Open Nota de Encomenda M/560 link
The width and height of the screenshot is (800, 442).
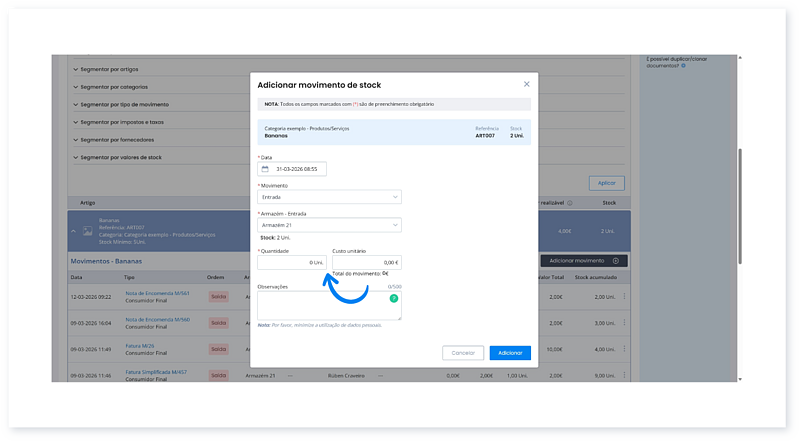pyautogui.click(x=157, y=320)
